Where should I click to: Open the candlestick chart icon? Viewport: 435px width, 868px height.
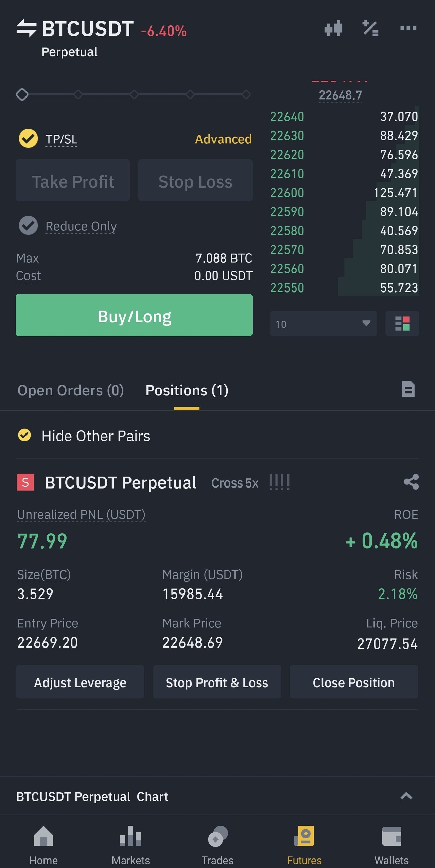(333, 28)
